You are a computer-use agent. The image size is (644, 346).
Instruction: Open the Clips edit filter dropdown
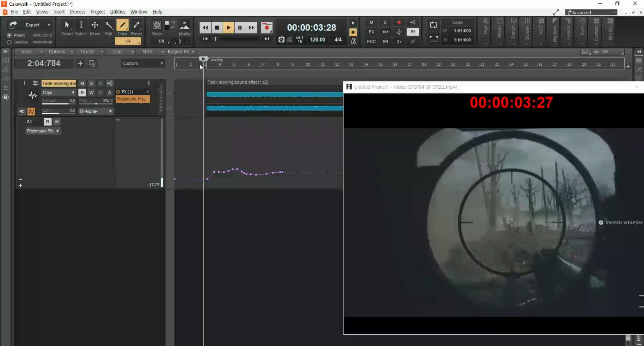pyautogui.click(x=59, y=93)
